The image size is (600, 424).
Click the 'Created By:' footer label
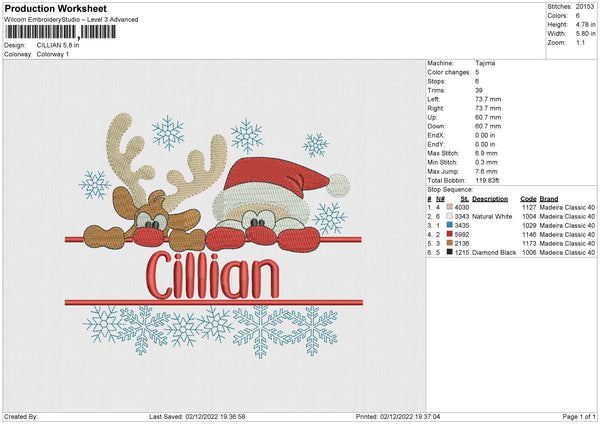(21, 417)
